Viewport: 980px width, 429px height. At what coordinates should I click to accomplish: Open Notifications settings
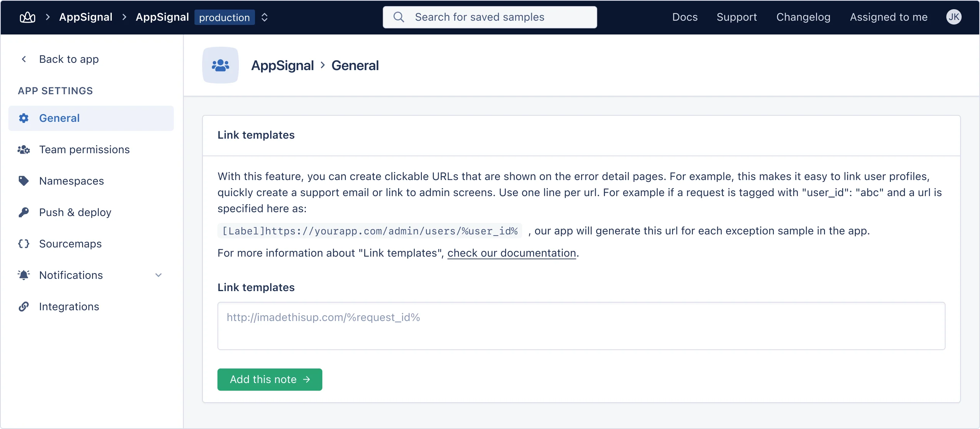pos(91,275)
